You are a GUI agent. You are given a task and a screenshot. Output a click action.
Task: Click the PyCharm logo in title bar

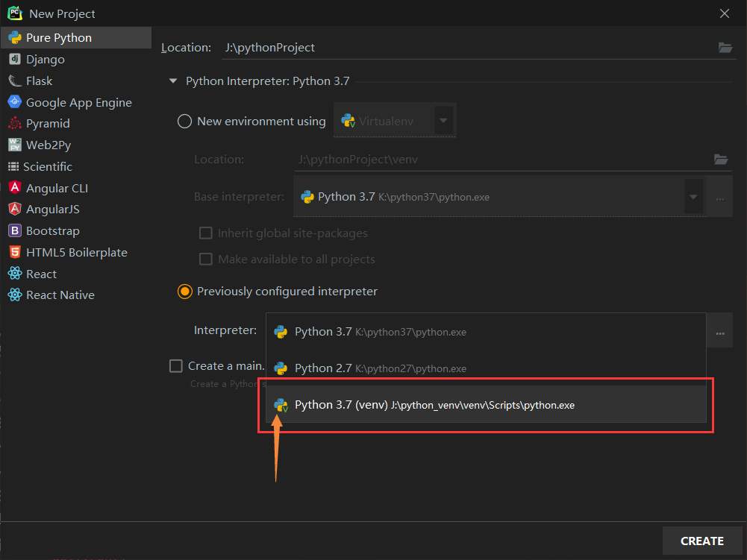[15, 13]
